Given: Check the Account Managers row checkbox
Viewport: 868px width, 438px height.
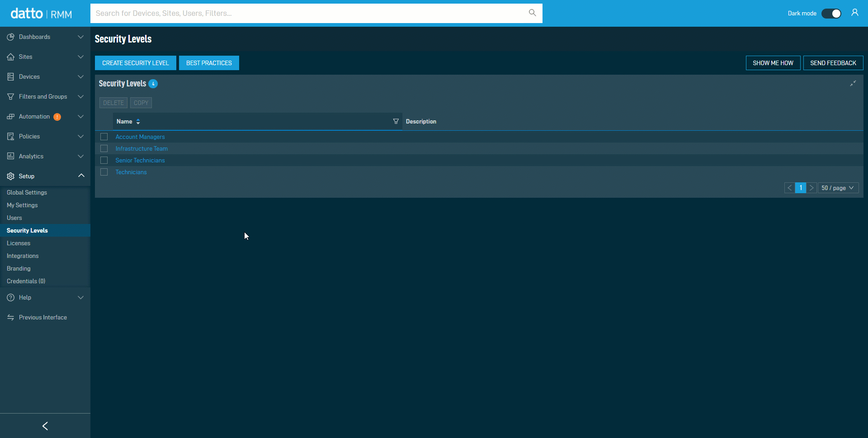Looking at the screenshot, I should (x=104, y=137).
